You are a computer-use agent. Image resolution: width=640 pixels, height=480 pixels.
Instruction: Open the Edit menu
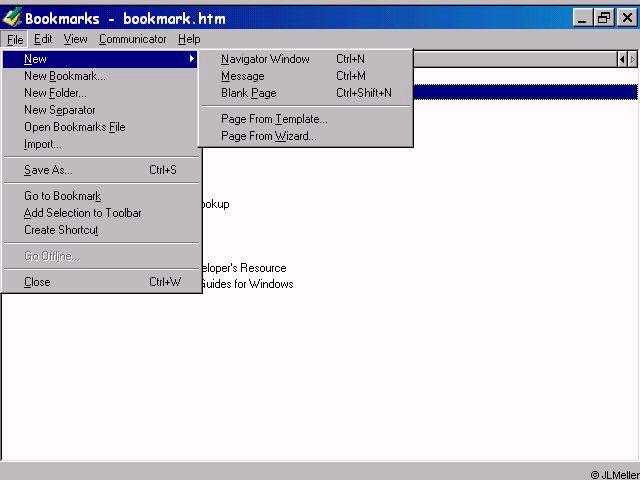[x=43, y=39]
